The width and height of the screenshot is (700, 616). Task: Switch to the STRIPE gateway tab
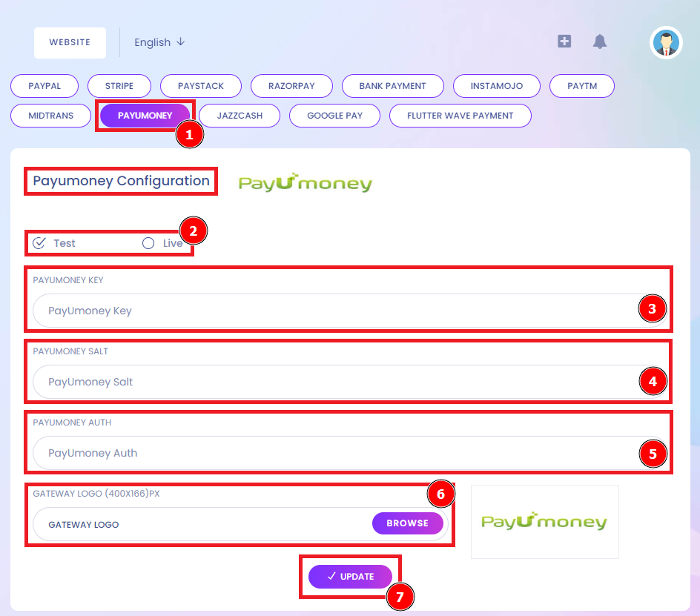coord(119,86)
